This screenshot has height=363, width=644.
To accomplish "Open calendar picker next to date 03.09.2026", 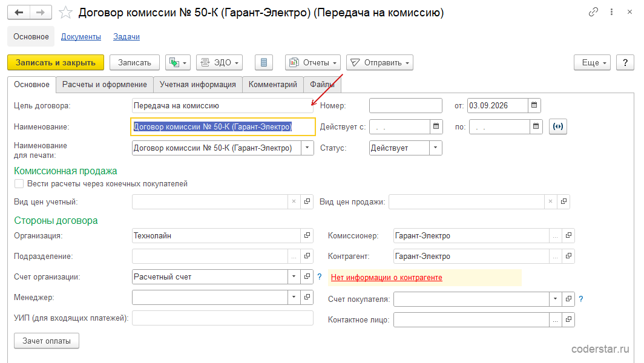I will [534, 105].
